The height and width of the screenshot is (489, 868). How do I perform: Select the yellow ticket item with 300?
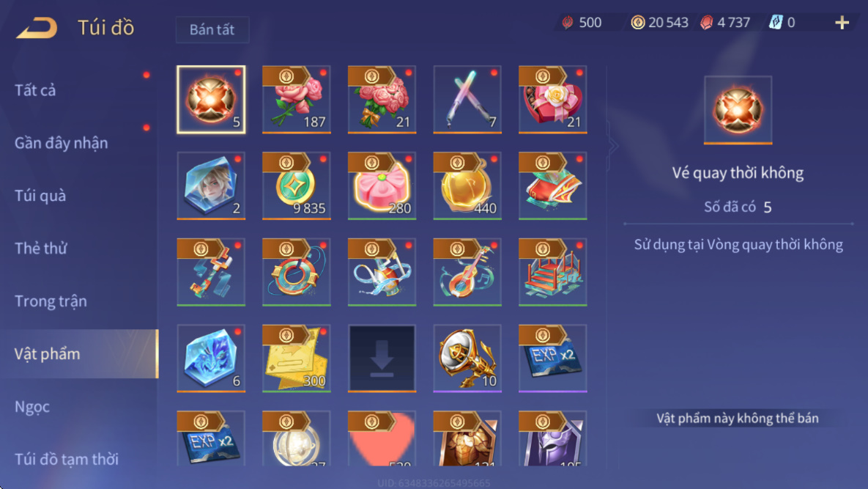click(297, 359)
